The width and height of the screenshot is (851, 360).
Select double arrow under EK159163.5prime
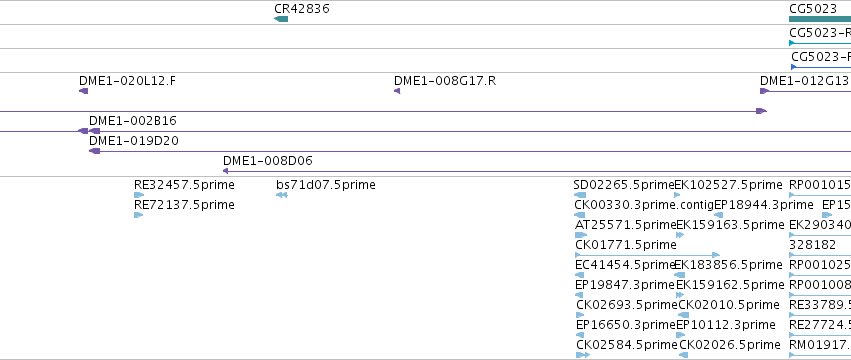[680, 235]
